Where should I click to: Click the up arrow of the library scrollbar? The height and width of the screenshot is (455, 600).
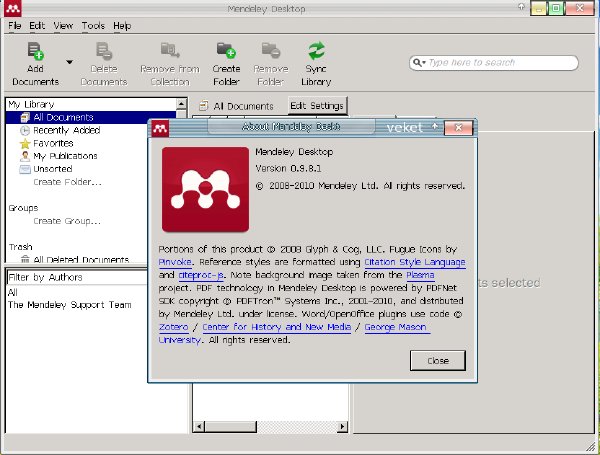pos(181,103)
